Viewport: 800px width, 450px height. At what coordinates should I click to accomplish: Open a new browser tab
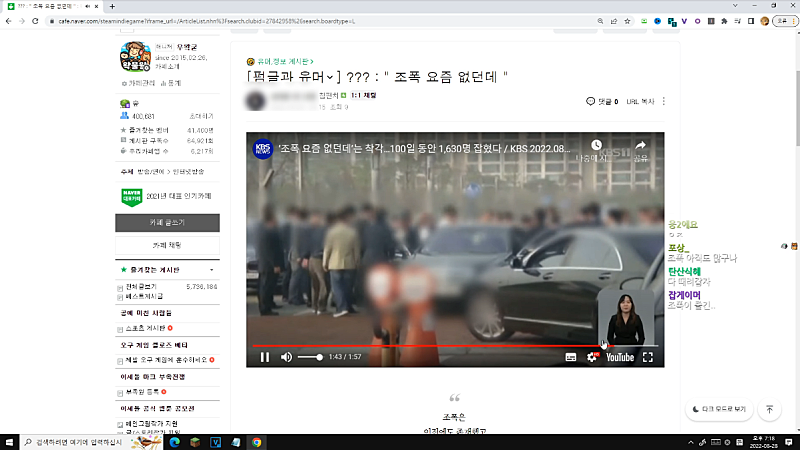tap(112, 6)
